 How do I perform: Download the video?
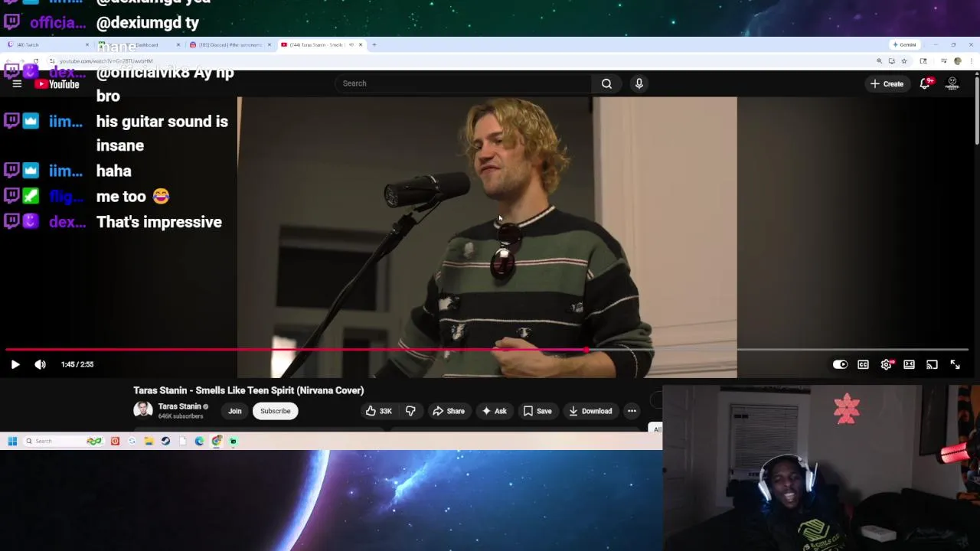[x=590, y=411]
